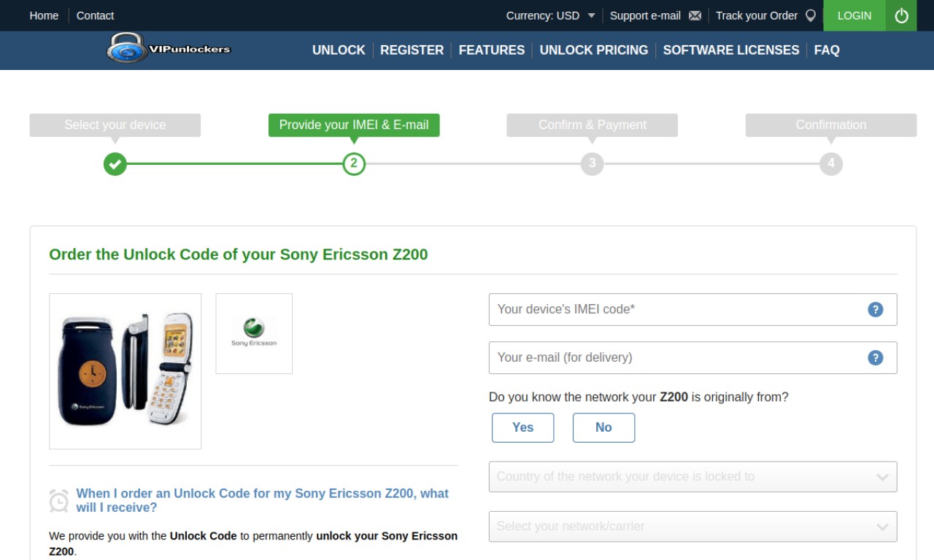Click the Track your Order pin icon
Image resolution: width=934 pixels, height=560 pixels.
(810, 15)
